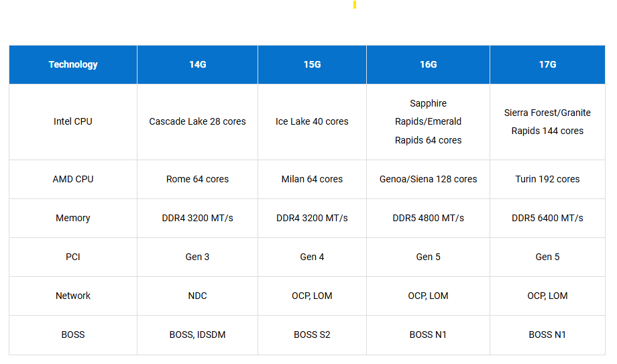Select the Cascade Lake 28 cores cell
The height and width of the screenshot is (364, 617).
pos(198,121)
